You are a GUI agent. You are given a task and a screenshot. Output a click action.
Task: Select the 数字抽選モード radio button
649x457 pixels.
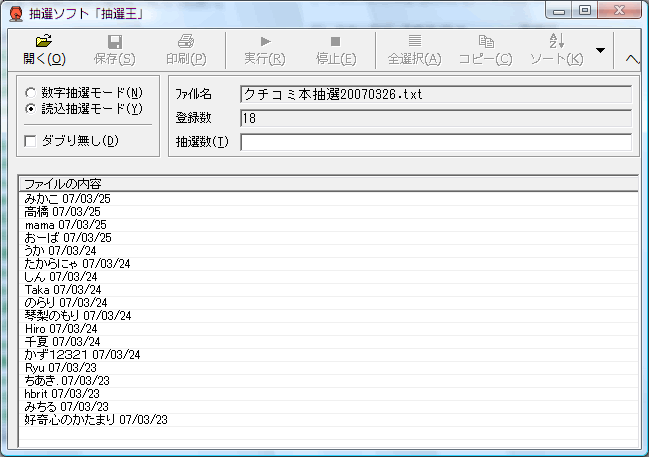tap(31, 93)
